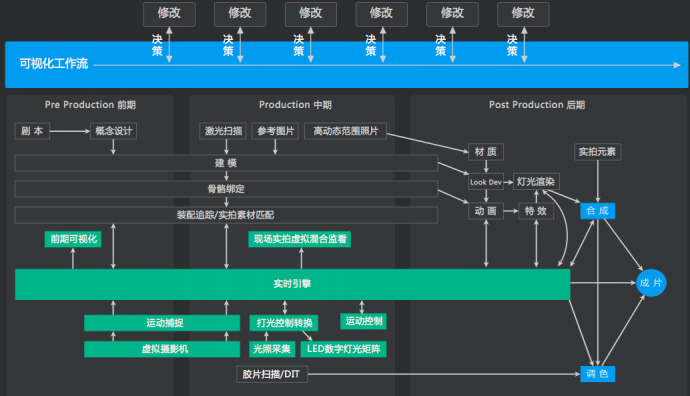
Task: Select the 胶片扫描/DIT box
Action: 272,374
